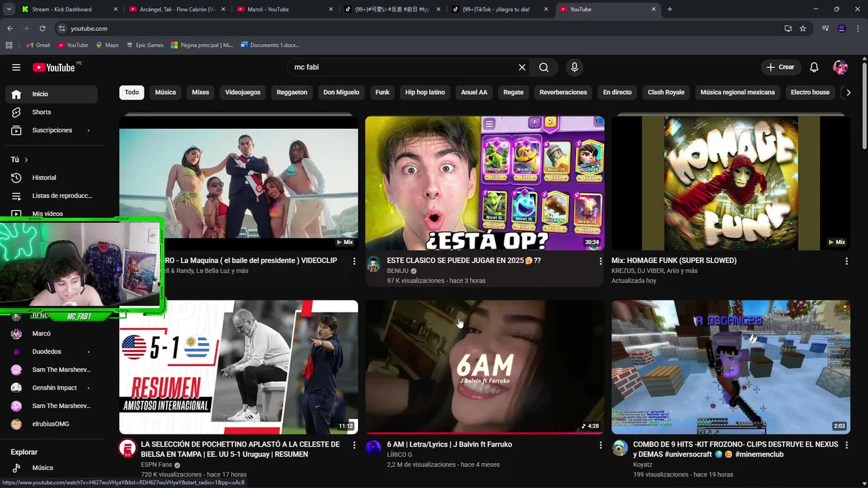
Task: Select the Todo filter chip
Action: [x=132, y=92]
